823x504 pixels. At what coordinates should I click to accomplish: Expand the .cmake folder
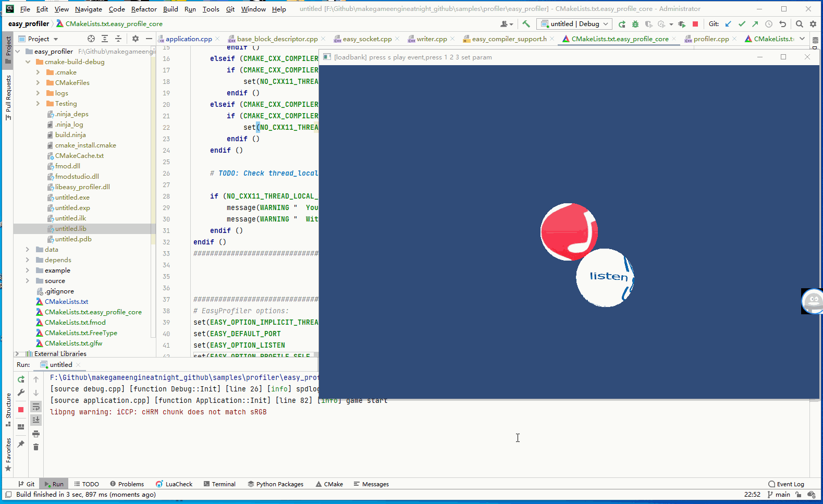(38, 72)
